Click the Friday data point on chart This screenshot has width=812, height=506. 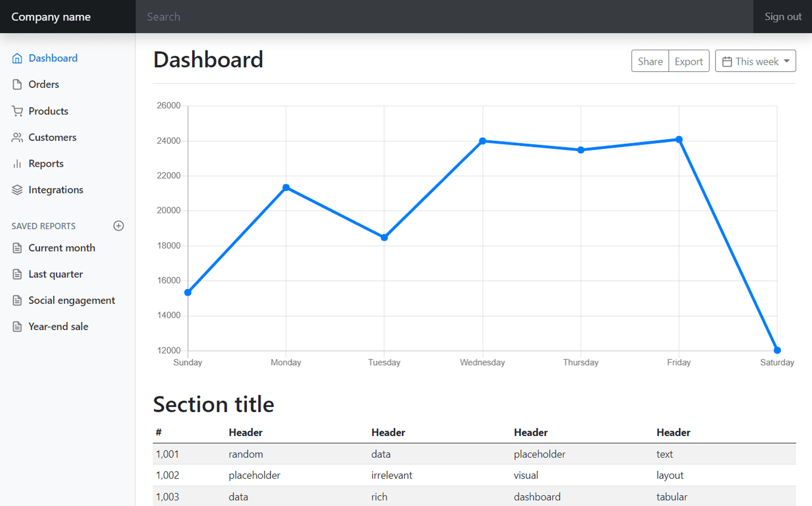[x=679, y=139]
